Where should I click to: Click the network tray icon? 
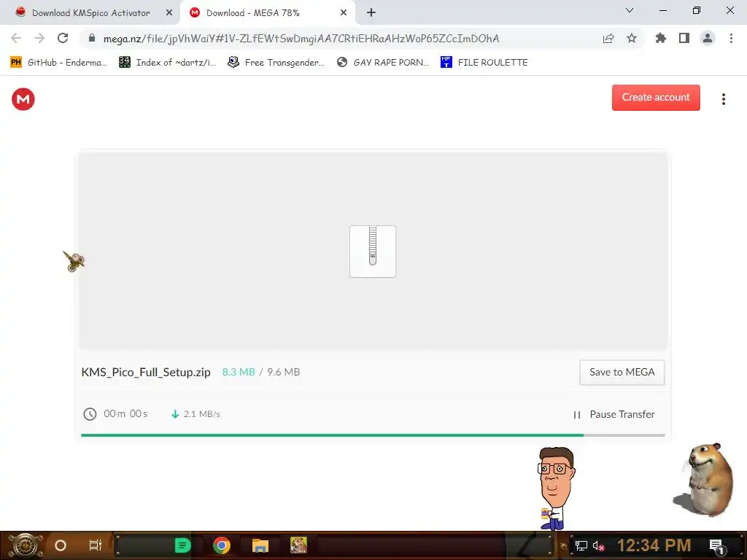click(581, 545)
